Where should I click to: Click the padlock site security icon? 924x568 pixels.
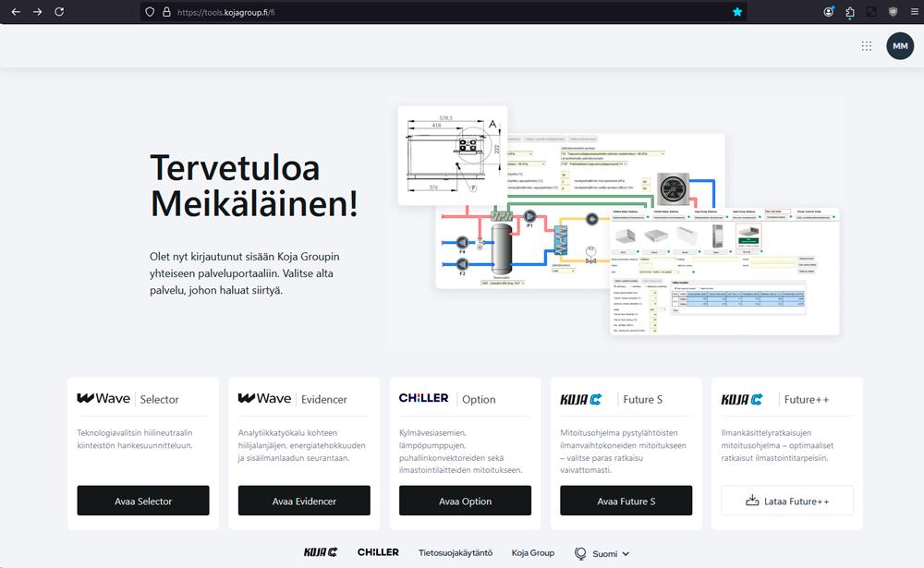click(166, 12)
